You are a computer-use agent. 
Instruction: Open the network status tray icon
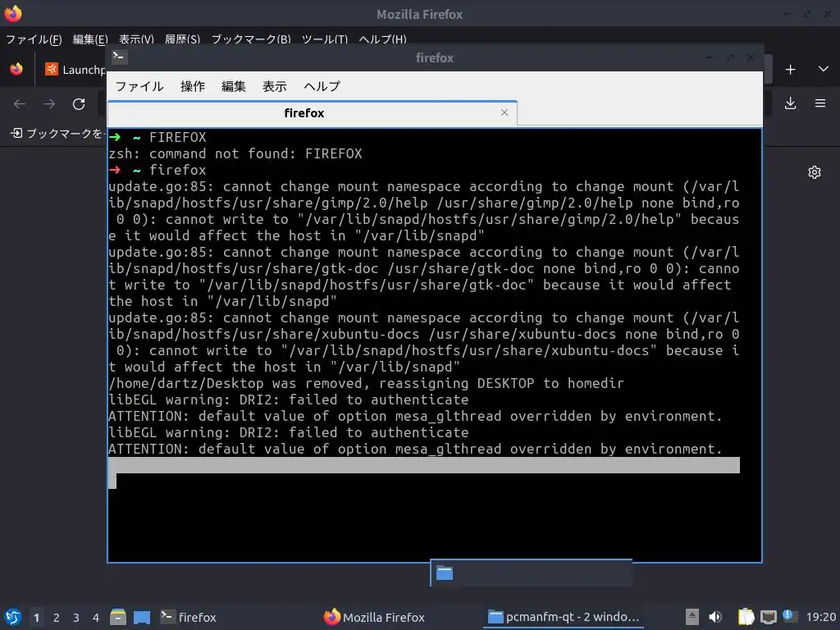pyautogui.click(x=768, y=617)
